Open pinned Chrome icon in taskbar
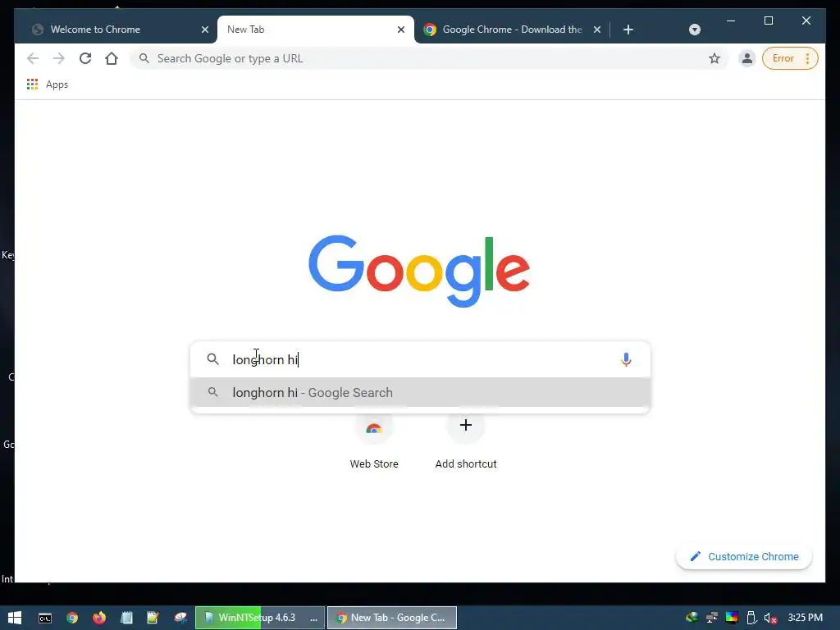 [x=72, y=619]
